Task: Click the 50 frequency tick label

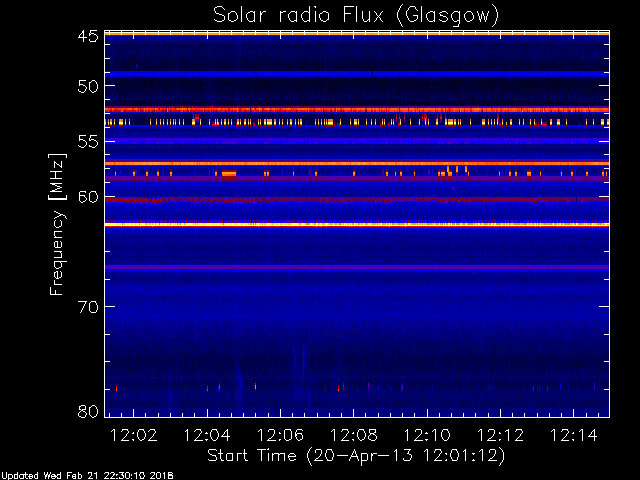Action: pos(88,87)
